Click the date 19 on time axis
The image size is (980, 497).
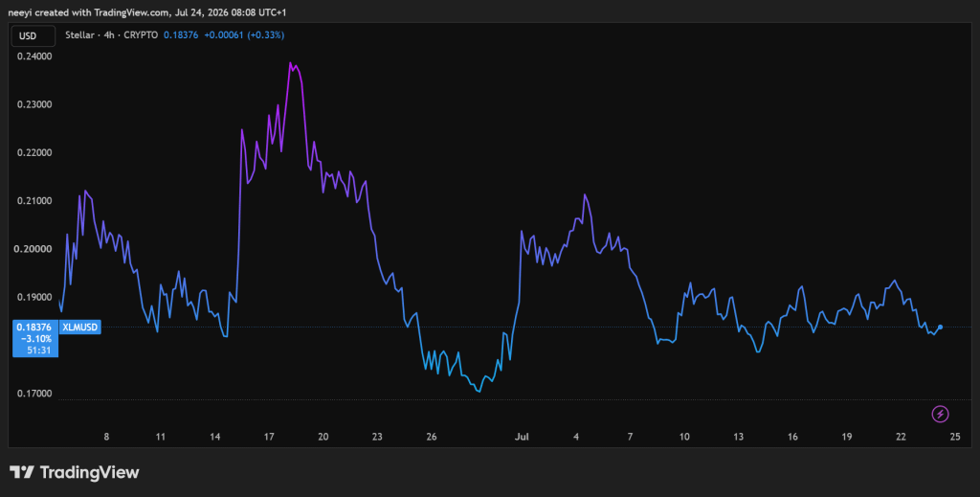click(x=847, y=437)
